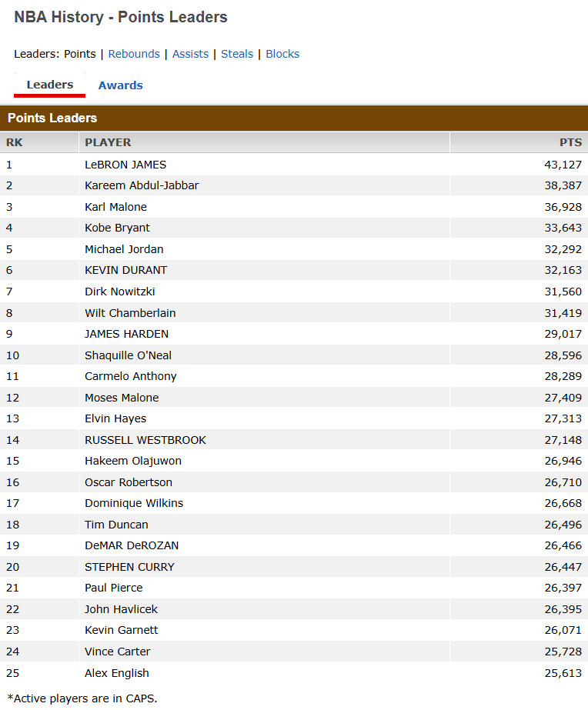This screenshot has height=710, width=588.
Task: Select RUSSELL WESTBROOK player name
Action: [145, 440]
